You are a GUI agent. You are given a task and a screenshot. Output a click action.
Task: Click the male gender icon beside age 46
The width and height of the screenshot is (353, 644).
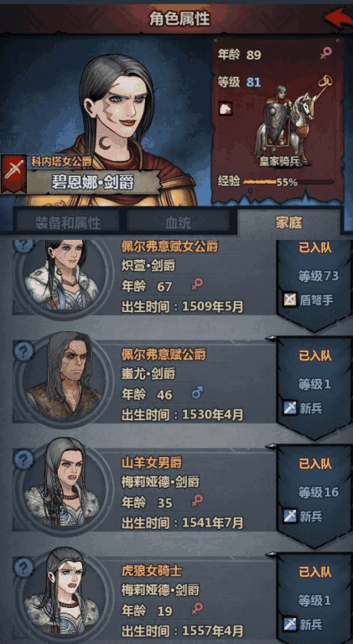[197, 393]
